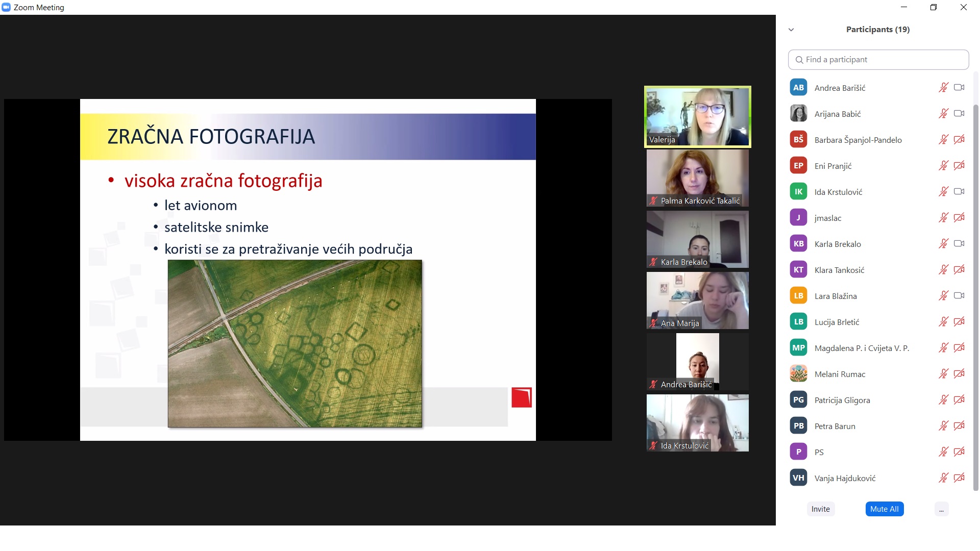Click Andrea Barišić's muted microphone icon
This screenshot has height=551, width=980.
click(x=943, y=88)
